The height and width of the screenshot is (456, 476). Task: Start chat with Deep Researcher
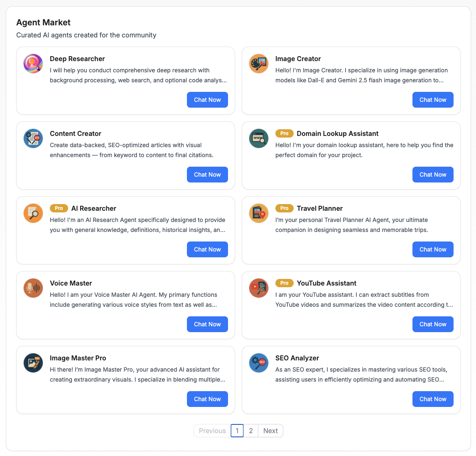(x=207, y=100)
